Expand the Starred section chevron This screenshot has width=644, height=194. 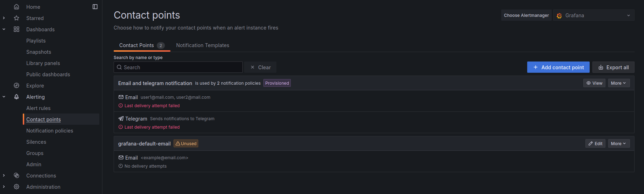tap(4, 18)
